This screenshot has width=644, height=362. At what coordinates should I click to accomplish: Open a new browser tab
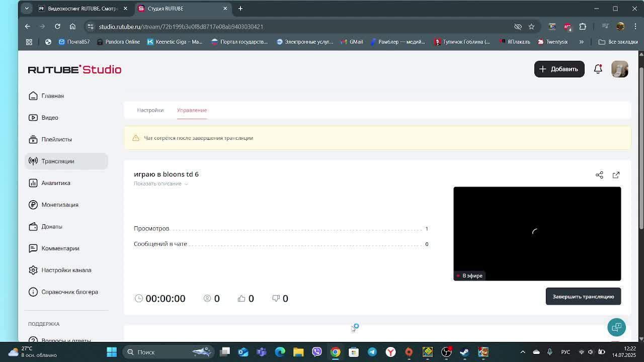coord(240,9)
